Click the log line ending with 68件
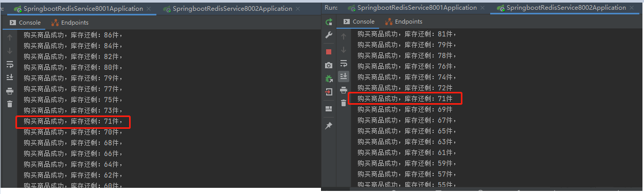644x194 pixels. (73, 143)
